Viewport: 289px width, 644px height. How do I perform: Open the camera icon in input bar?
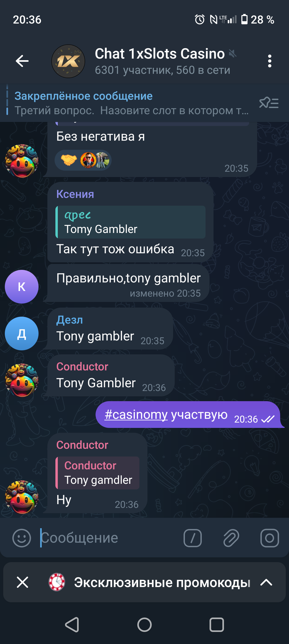(x=270, y=538)
